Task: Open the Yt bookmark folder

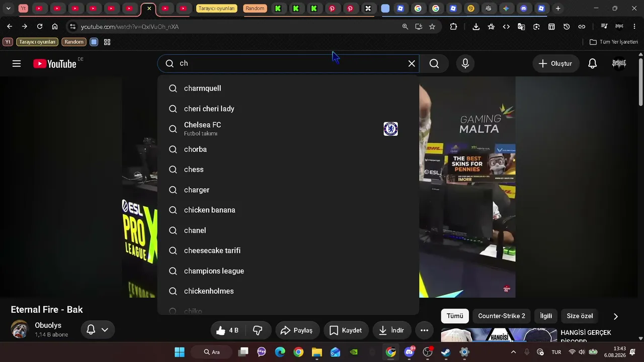Action: pos(8,42)
